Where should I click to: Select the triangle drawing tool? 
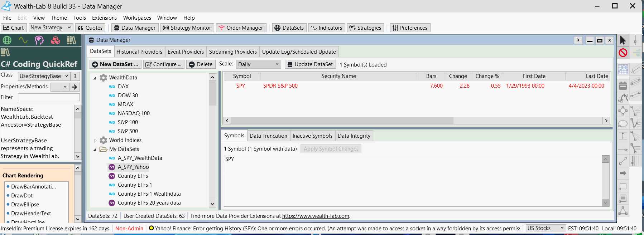pos(623,211)
